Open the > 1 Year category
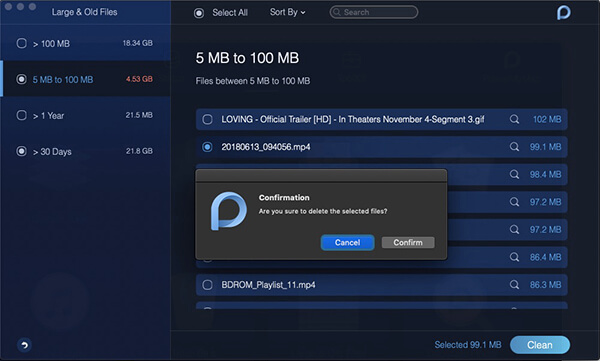The height and width of the screenshot is (361, 600). click(x=85, y=115)
